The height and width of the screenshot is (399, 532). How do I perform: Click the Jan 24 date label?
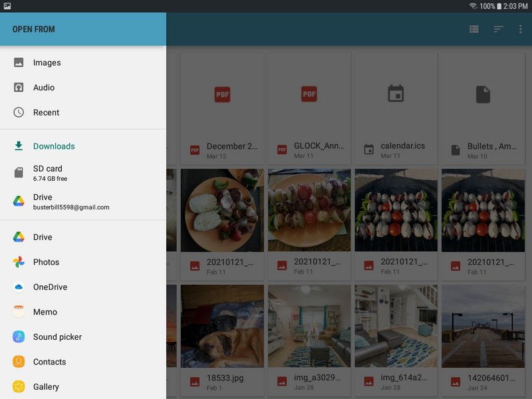(477, 388)
